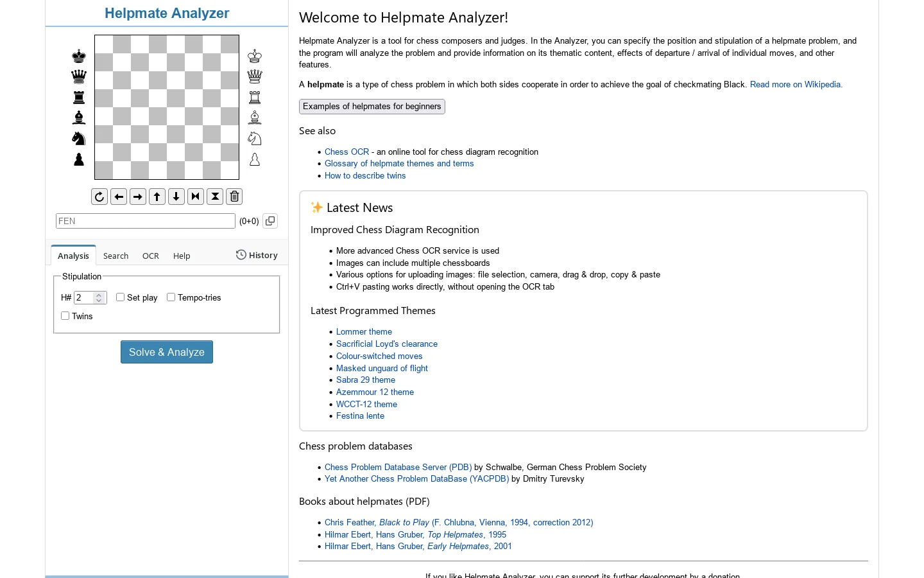Pick the black bishop piece
Screen dimensions: 924x578
[x=79, y=118]
